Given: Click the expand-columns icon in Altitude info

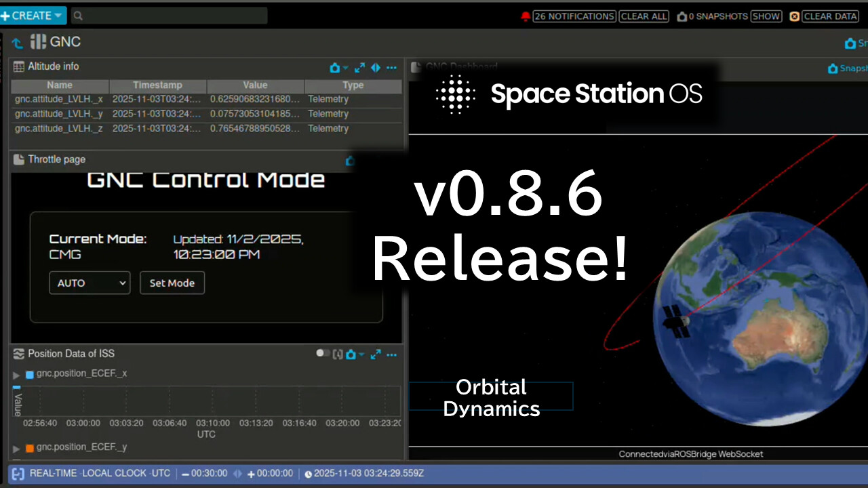Looking at the screenshot, I should pyautogui.click(x=375, y=68).
